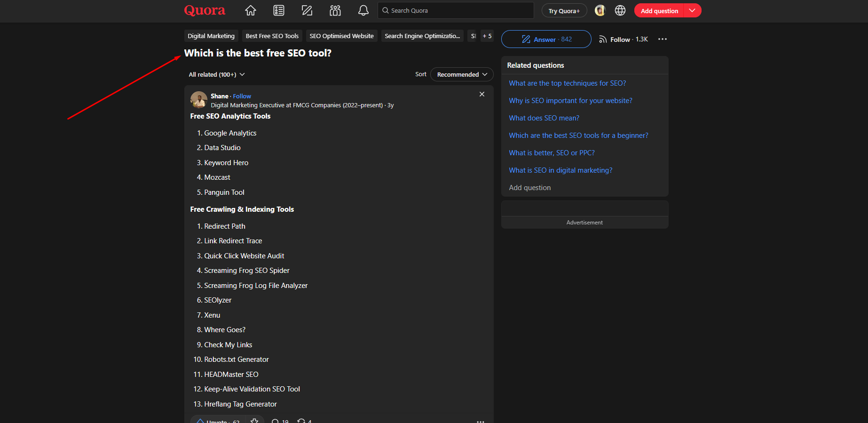
Task: Open the Answer pencil icon in navbar
Action: 307,10
